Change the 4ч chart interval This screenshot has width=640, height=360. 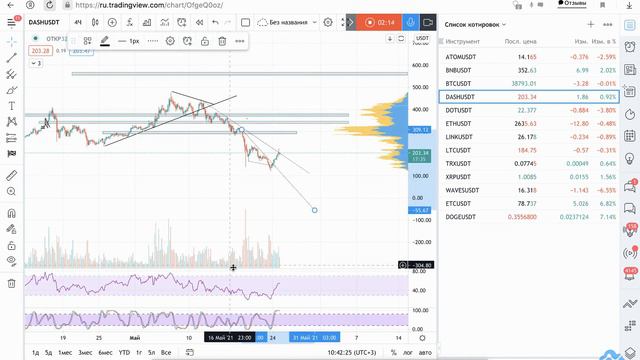pos(78,22)
